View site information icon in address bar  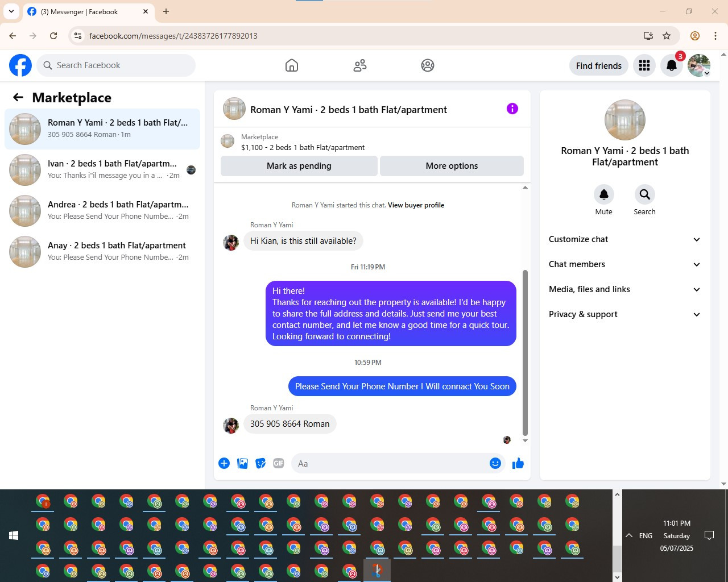pyautogui.click(x=78, y=36)
